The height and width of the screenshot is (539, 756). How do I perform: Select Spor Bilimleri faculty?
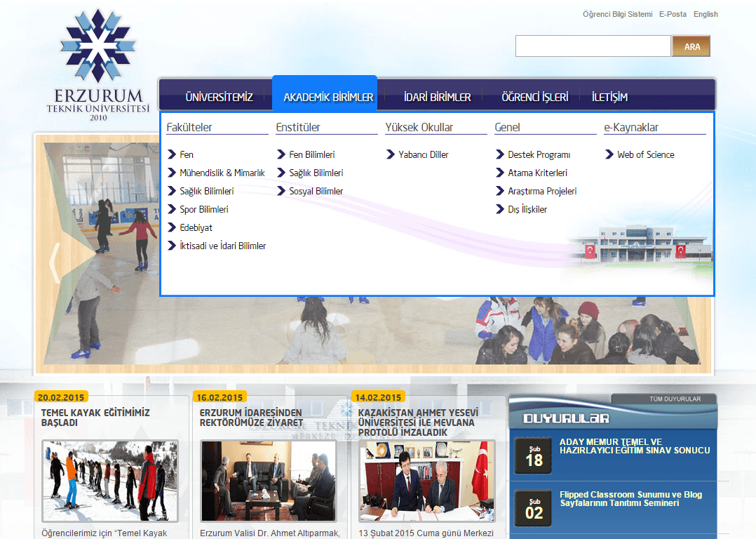click(203, 209)
